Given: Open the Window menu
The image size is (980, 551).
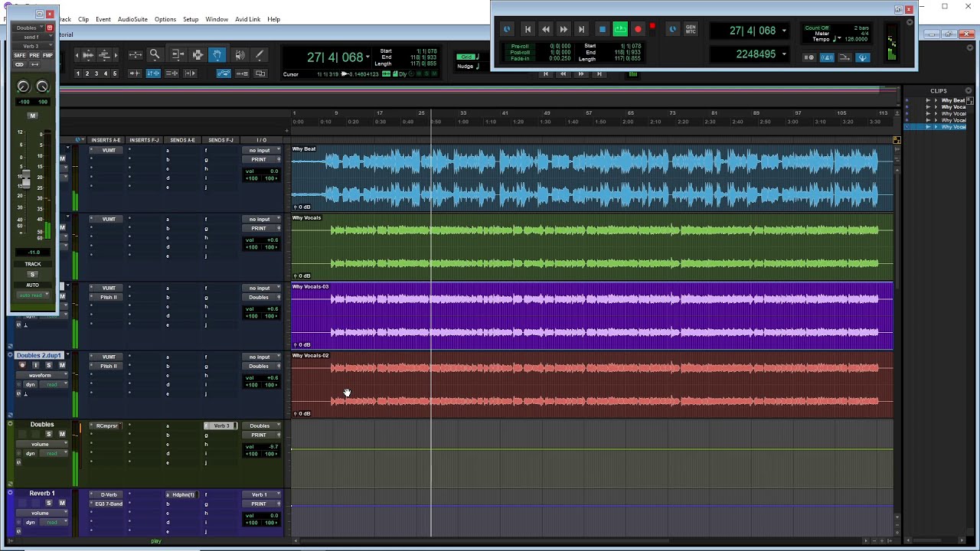Looking at the screenshot, I should (217, 19).
